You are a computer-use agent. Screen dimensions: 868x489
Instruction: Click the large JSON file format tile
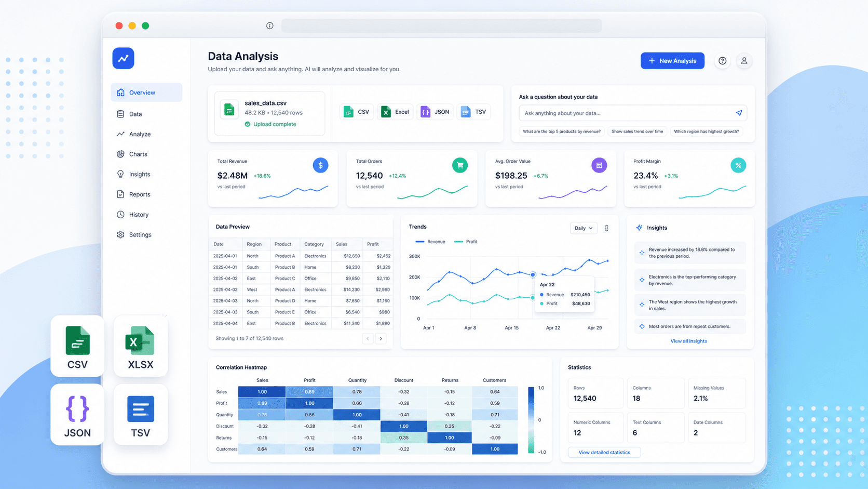[77, 415]
